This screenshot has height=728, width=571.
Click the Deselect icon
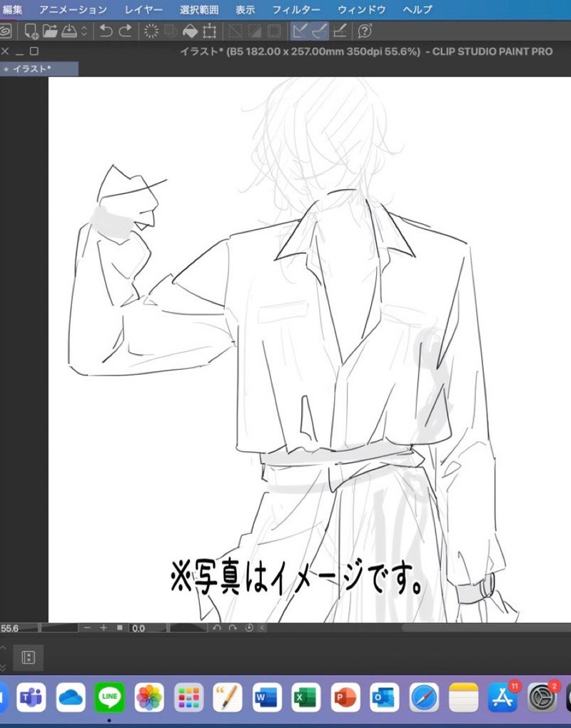236,31
